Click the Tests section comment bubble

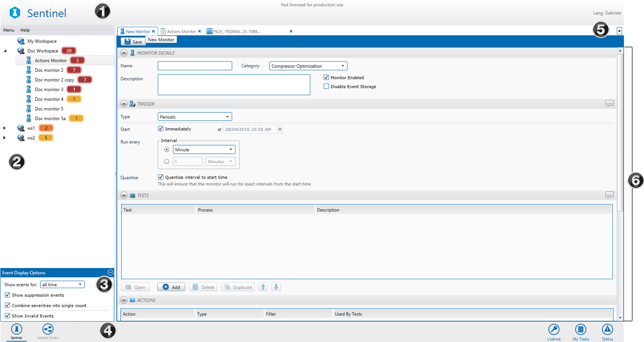coord(609,195)
